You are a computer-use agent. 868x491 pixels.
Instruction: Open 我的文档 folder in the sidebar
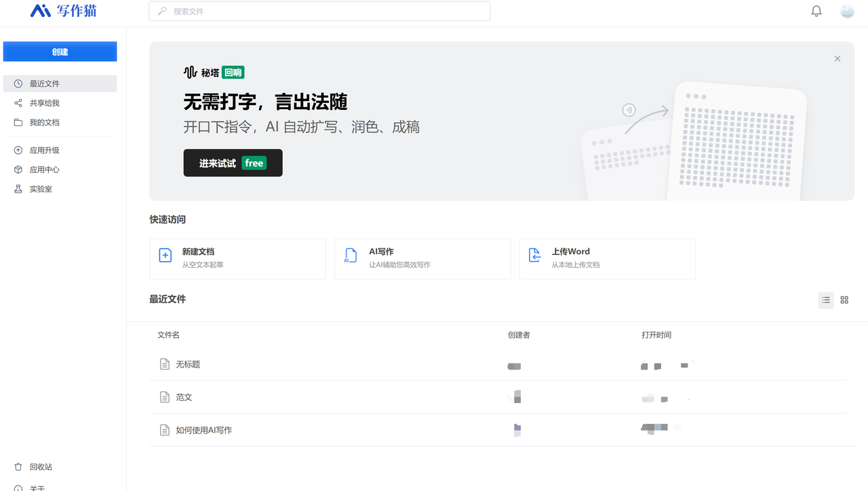click(60, 123)
